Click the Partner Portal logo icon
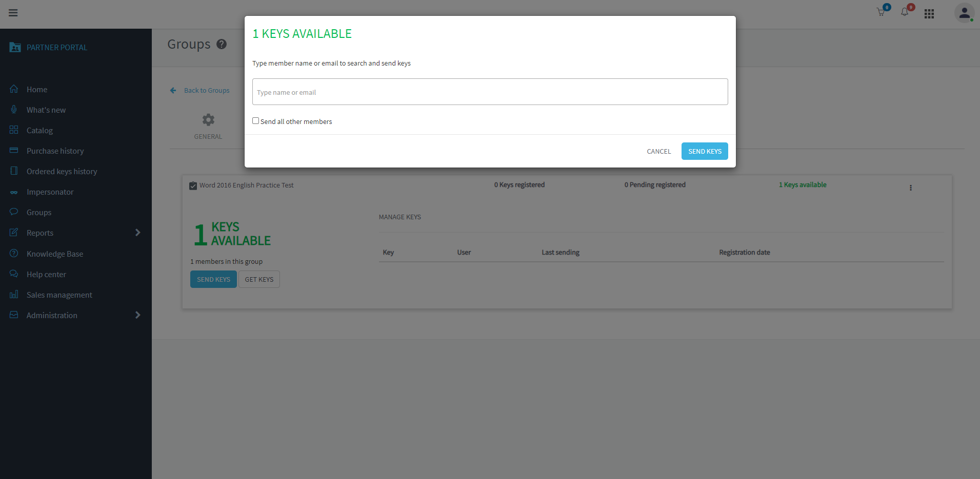The height and width of the screenshot is (479, 980). tap(15, 47)
